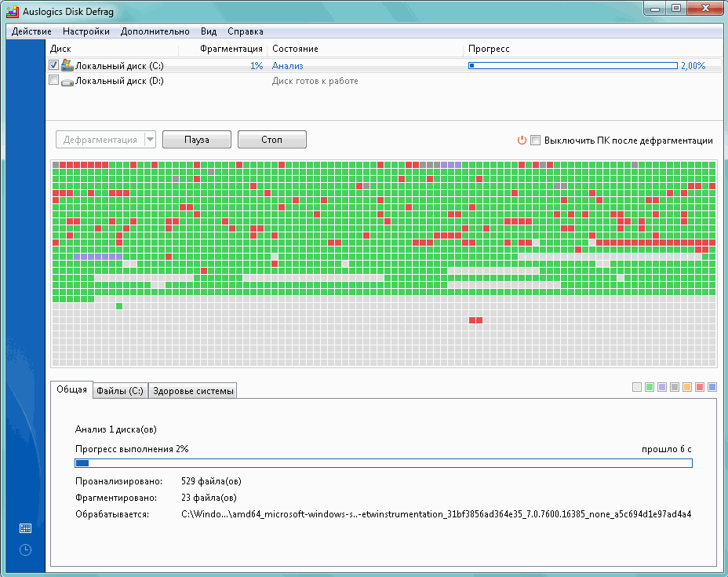This screenshot has height=577, width=728.
Task: Click the Фрагментация column header
Action: [x=231, y=49]
